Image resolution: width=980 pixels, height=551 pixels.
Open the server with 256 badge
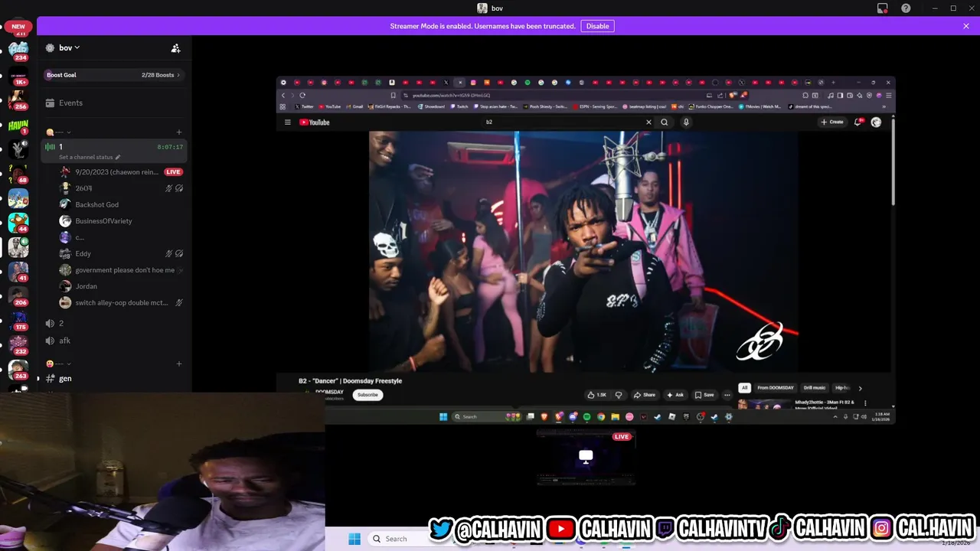(x=18, y=101)
